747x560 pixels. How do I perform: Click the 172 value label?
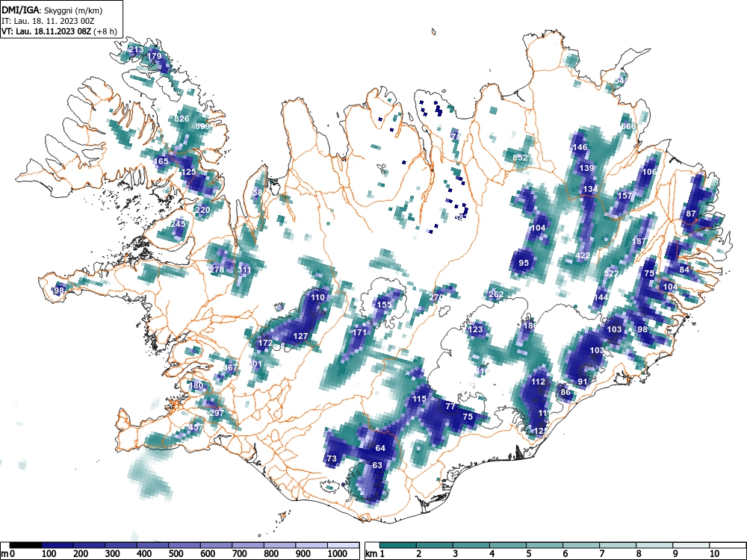click(265, 343)
